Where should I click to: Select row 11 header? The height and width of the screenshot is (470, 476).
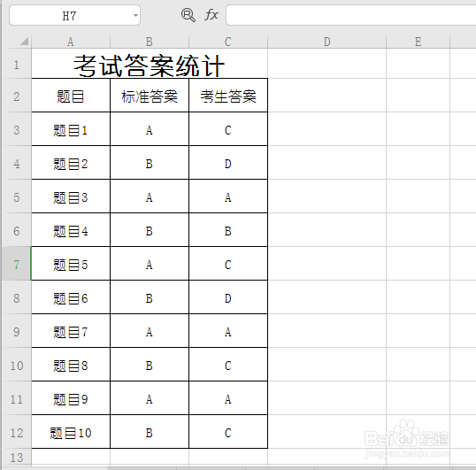pos(17,399)
